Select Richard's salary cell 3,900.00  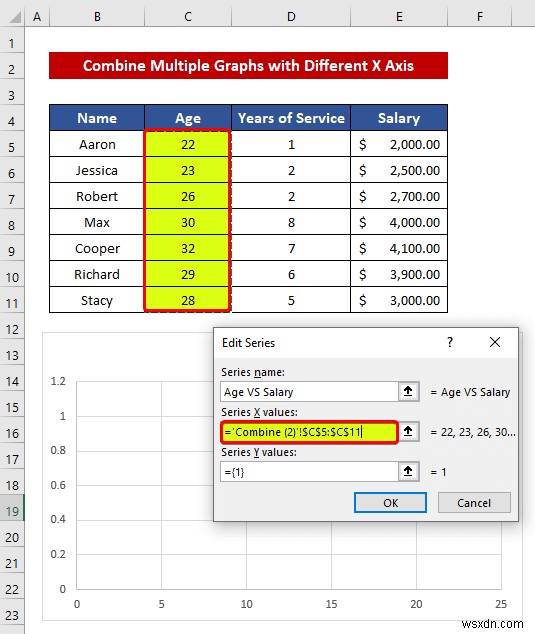coord(399,274)
